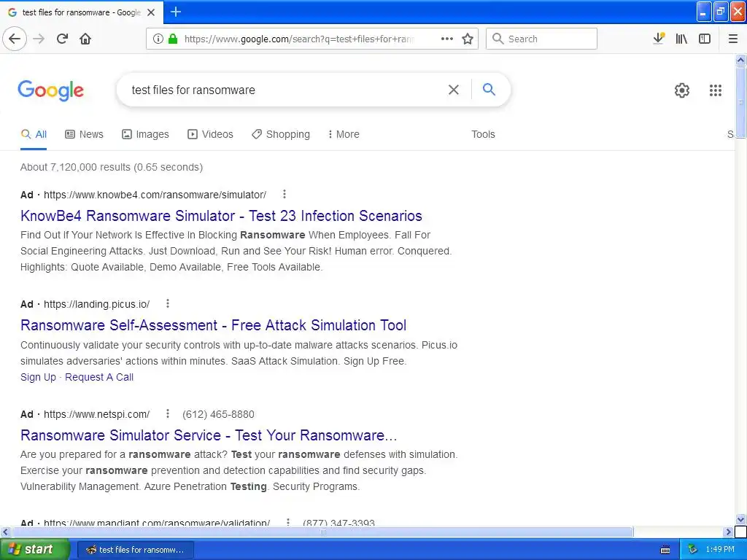Image resolution: width=747 pixels, height=560 pixels.
Task: Click the 'About 7,120,000 results' text
Action: click(112, 167)
